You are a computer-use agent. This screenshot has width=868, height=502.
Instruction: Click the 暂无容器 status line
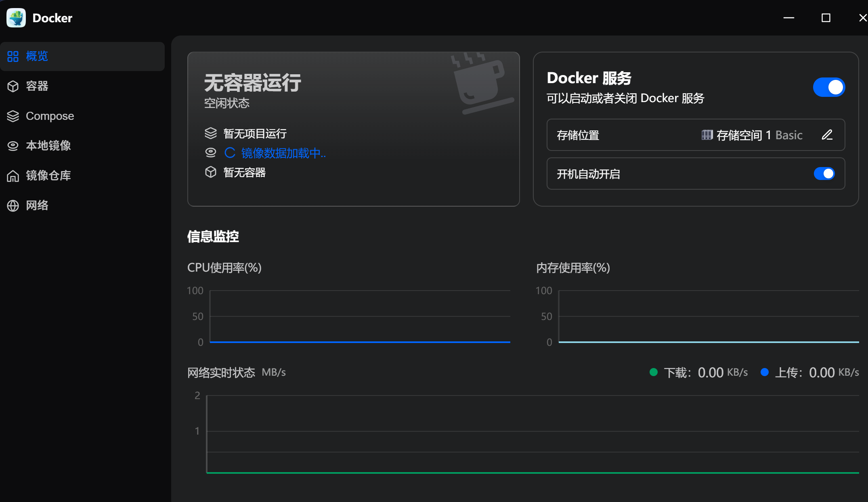244,173
